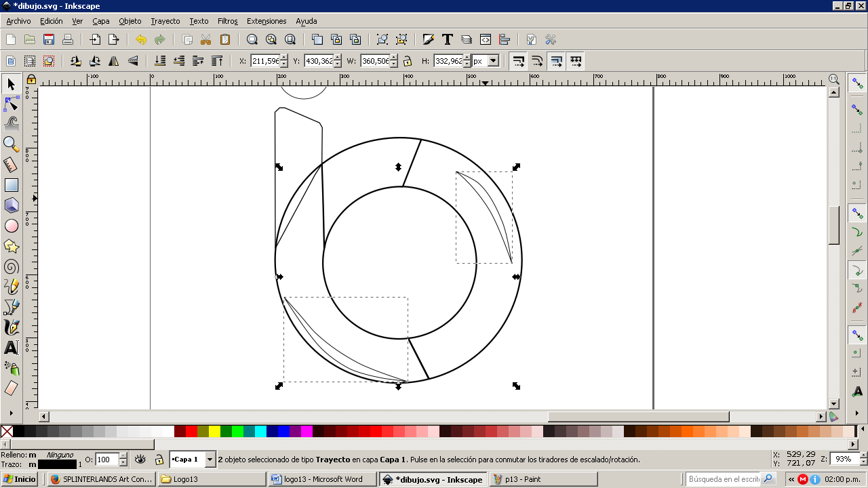
Task: Open the Trayecto menu
Action: [165, 21]
